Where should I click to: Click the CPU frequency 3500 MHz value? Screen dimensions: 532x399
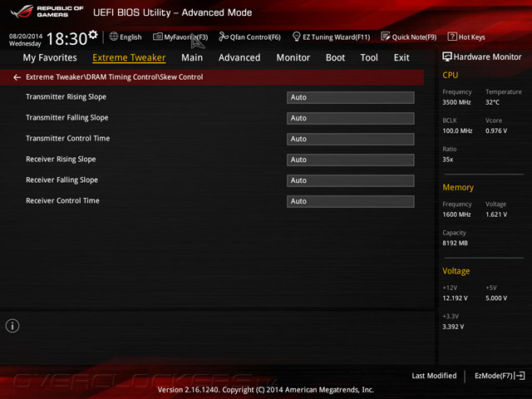456,102
